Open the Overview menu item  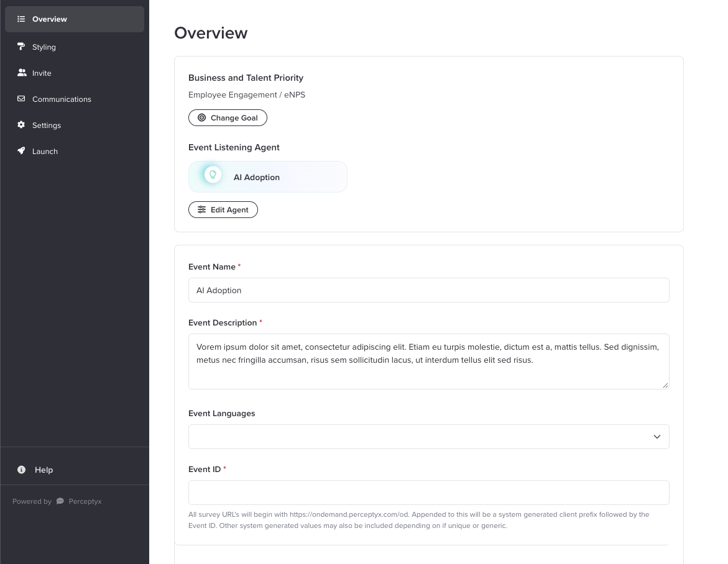coord(74,19)
